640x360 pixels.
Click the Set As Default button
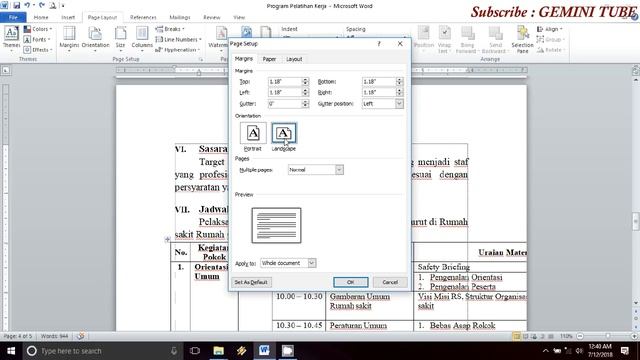click(251, 282)
